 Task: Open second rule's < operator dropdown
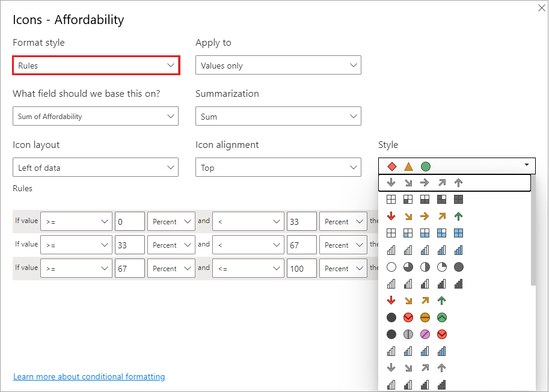pos(248,245)
